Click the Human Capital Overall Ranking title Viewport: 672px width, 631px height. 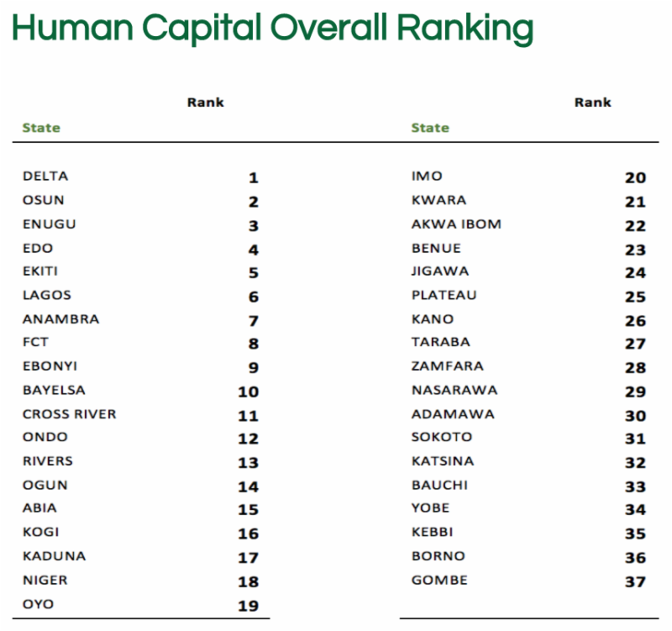point(273,28)
